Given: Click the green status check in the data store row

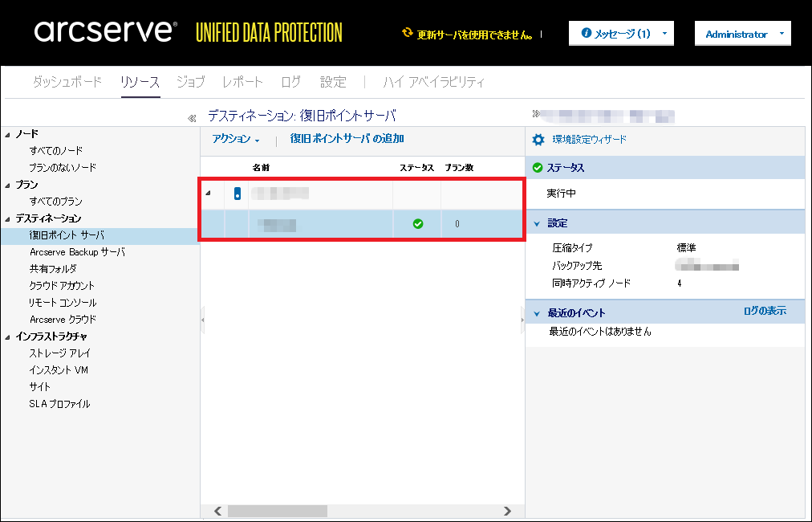Looking at the screenshot, I should point(418,224).
